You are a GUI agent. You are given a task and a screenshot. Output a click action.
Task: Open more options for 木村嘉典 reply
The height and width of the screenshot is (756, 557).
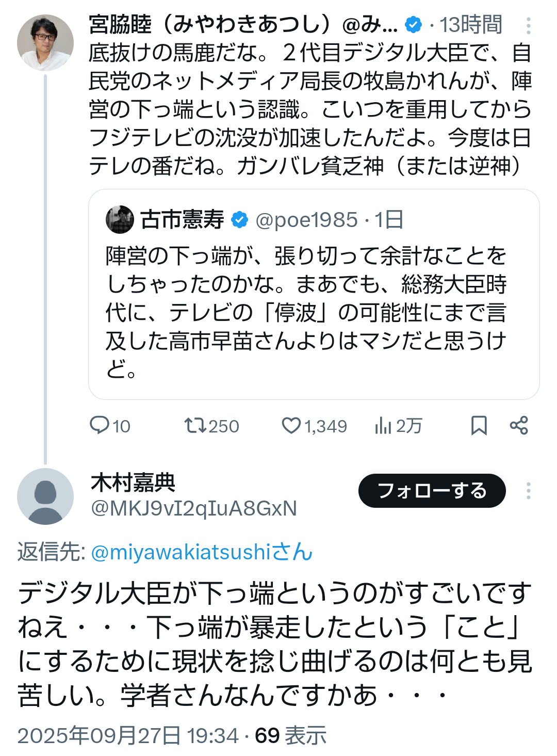click(529, 491)
